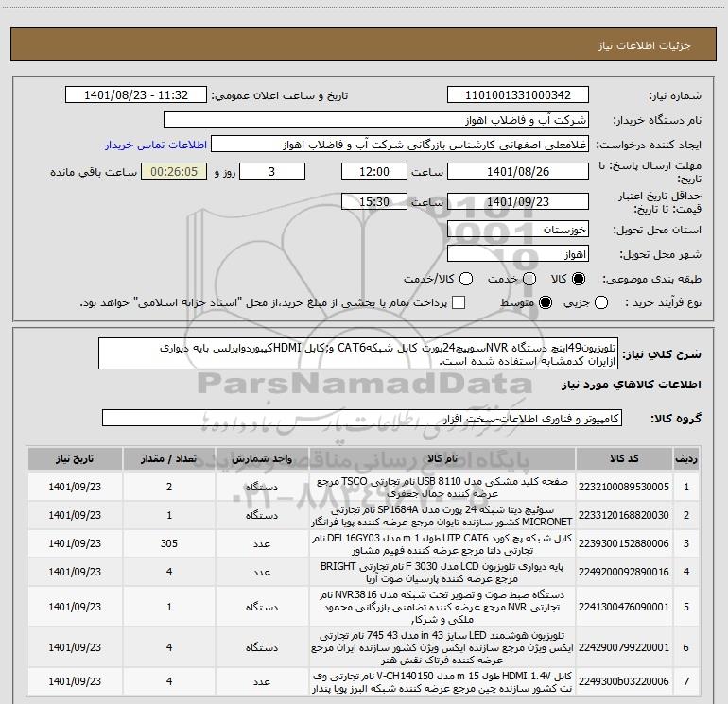Click the شرح کلی نیاز description box
This screenshot has height=704, width=728.
tap(358, 353)
